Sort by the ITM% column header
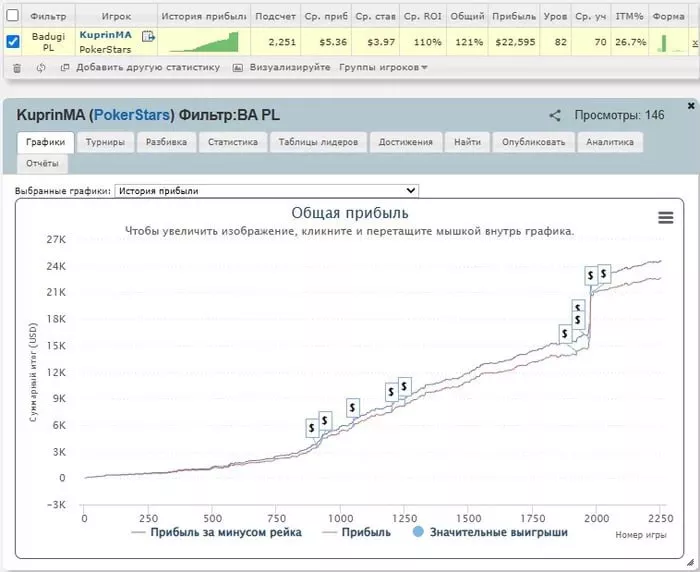The height and width of the screenshot is (572, 700). coord(629,16)
